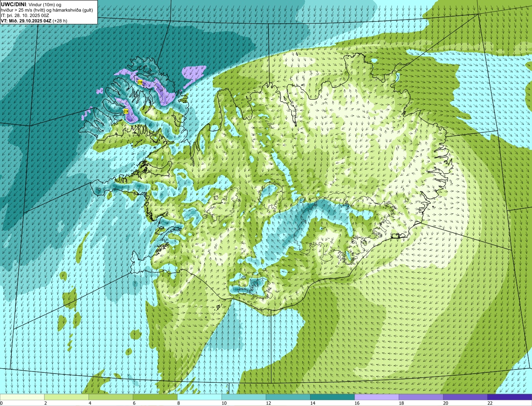
Task: Click the scale value '2' on the color bar
Action: pyautogui.click(x=45, y=403)
